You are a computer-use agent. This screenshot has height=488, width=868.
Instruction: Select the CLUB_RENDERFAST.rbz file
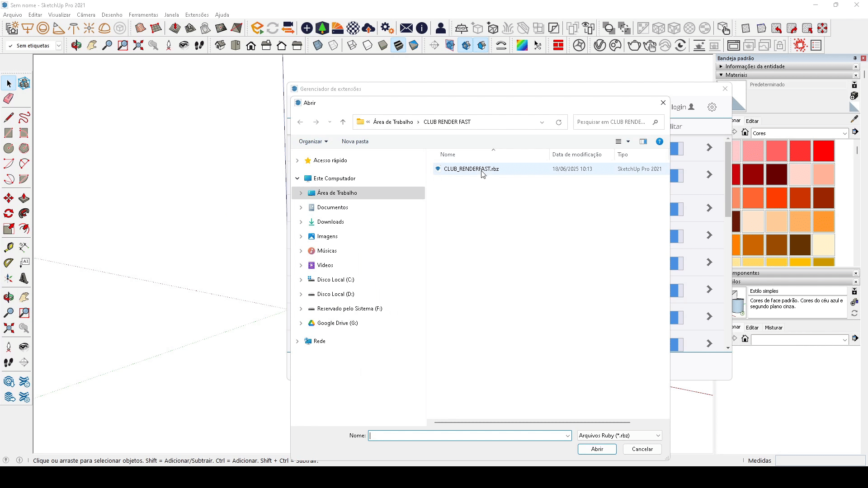point(471,169)
